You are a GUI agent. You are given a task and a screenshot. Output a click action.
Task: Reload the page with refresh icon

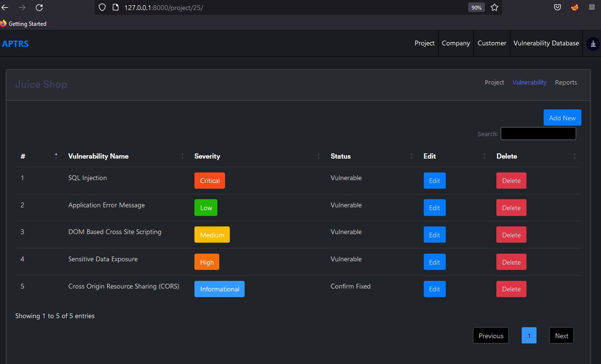[x=39, y=7]
